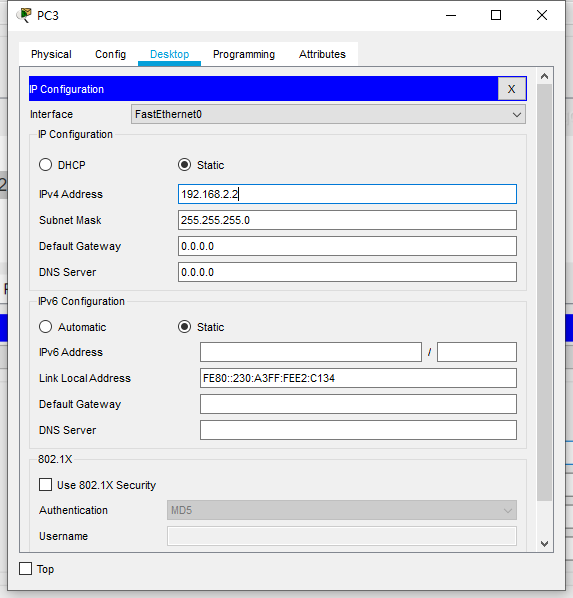Image resolution: width=573 pixels, height=598 pixels.
Task: Select Static under IPv6 Configuration
Action: (185, 327)
